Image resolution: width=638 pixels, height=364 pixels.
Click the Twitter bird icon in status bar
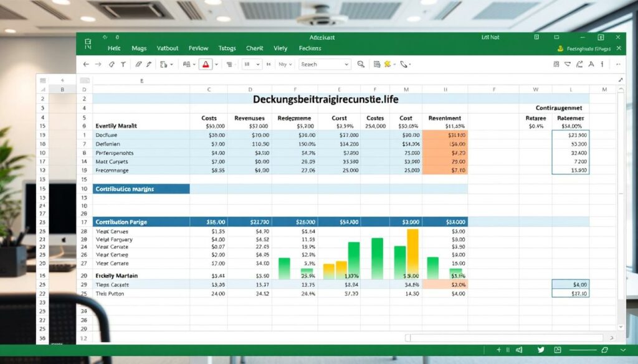pyautogui.click(x=541, y=350)
